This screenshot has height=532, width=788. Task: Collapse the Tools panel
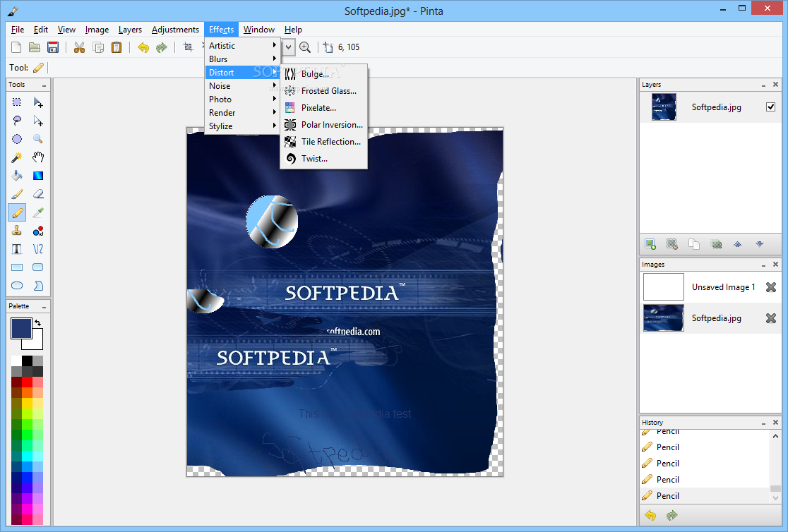(x=44, y=85)
